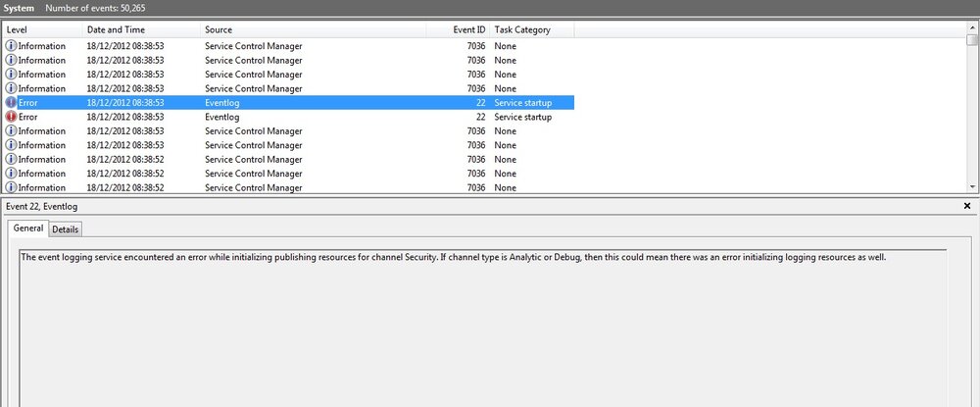Click the information icon on the row directly below the errors
This screenshot has height=407, width=980.
pyautogui.click(x=11, y=131)
